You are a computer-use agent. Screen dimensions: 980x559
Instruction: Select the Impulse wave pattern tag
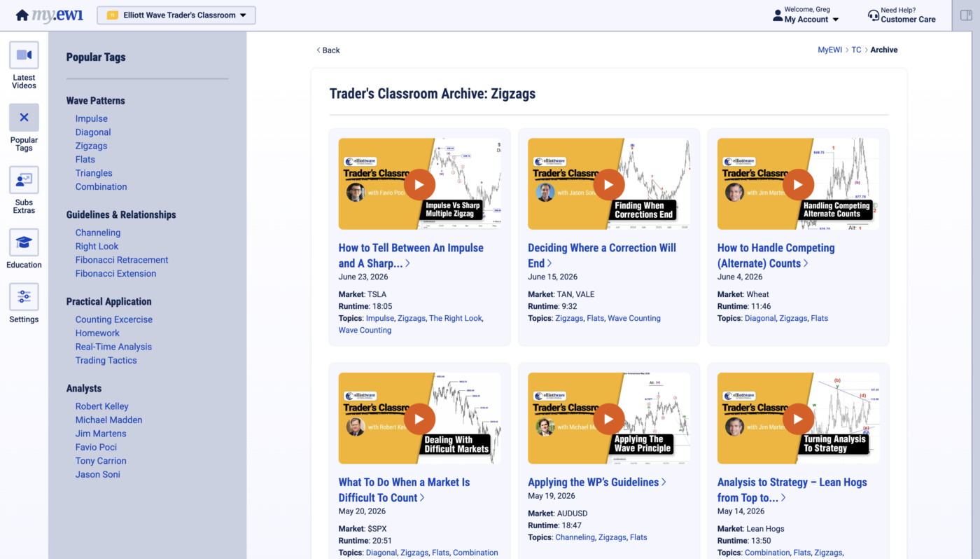[x=92, y=118]
